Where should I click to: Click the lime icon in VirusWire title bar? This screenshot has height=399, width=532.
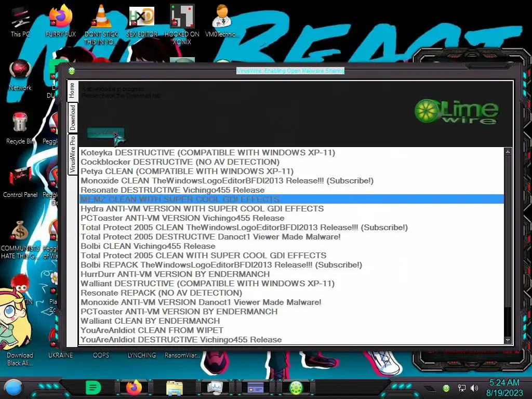pos(72,71)
